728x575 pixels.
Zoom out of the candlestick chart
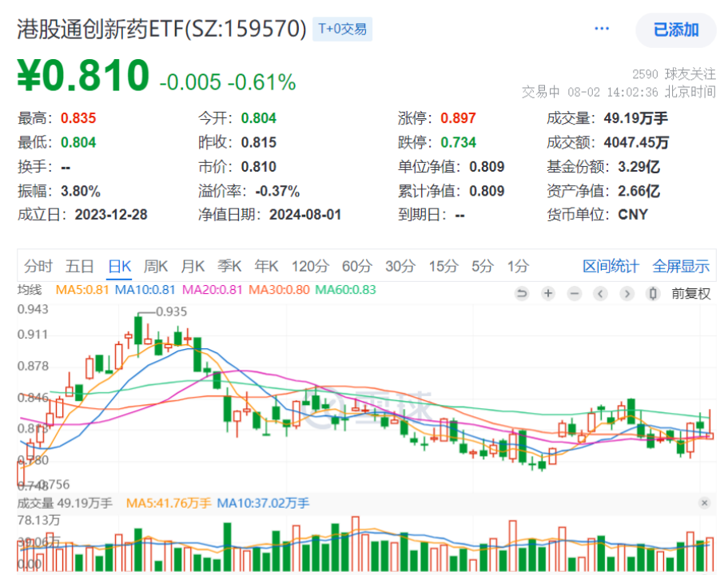tap(574, 294)
